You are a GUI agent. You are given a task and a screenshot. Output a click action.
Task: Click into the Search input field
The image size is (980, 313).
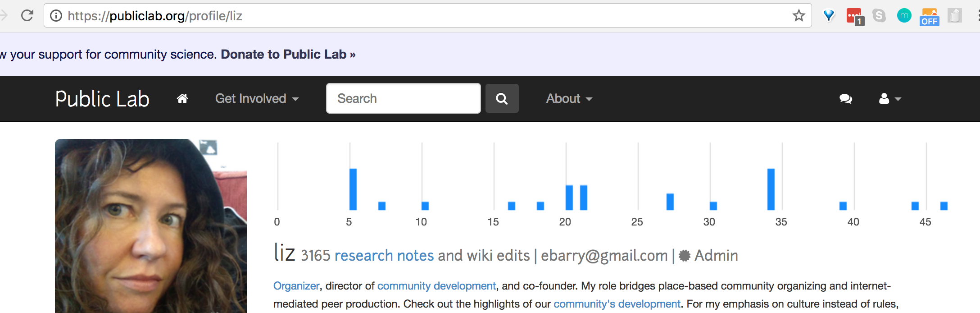[404, 98]
